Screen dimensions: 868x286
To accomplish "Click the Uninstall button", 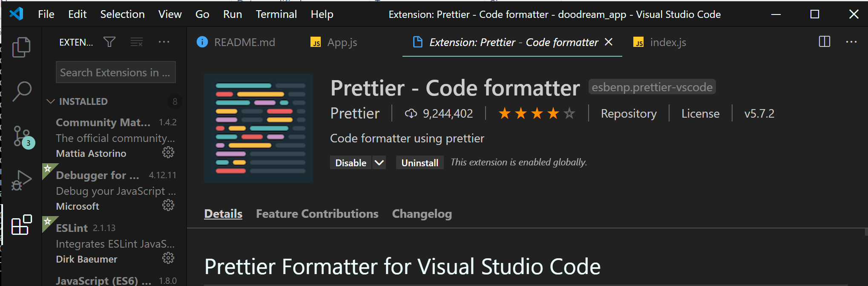I will click(420, 163).
